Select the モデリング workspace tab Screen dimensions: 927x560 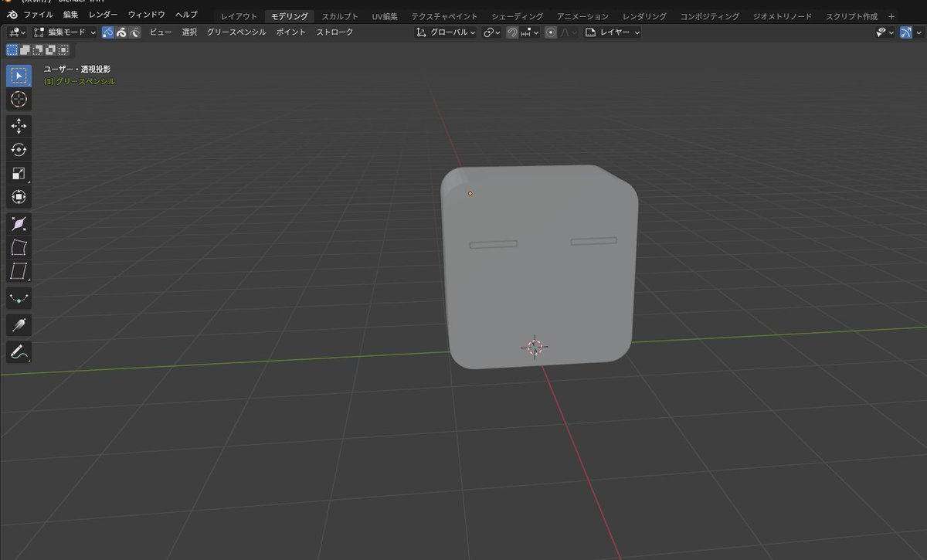point(290,16)
